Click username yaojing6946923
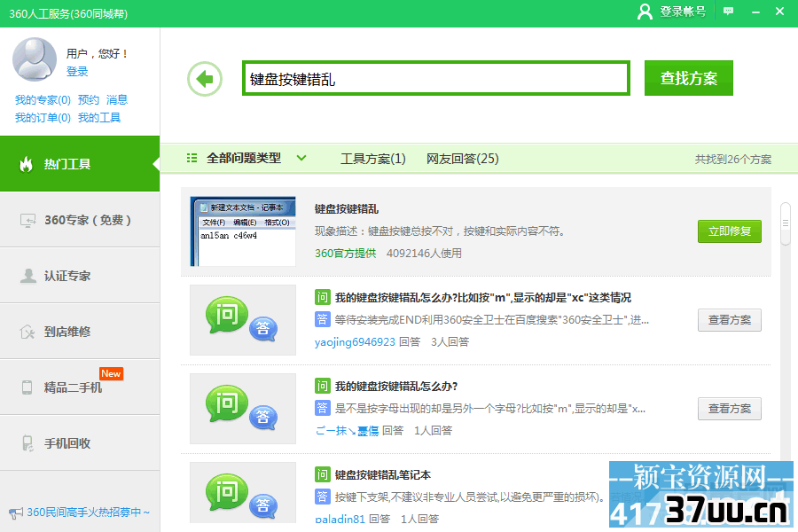This screenshot has height=532, width=798. (355, 342)
